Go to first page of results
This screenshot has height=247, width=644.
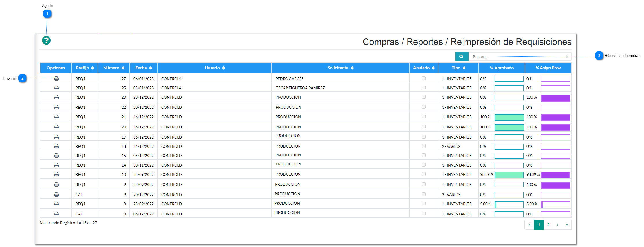point(529,225)
